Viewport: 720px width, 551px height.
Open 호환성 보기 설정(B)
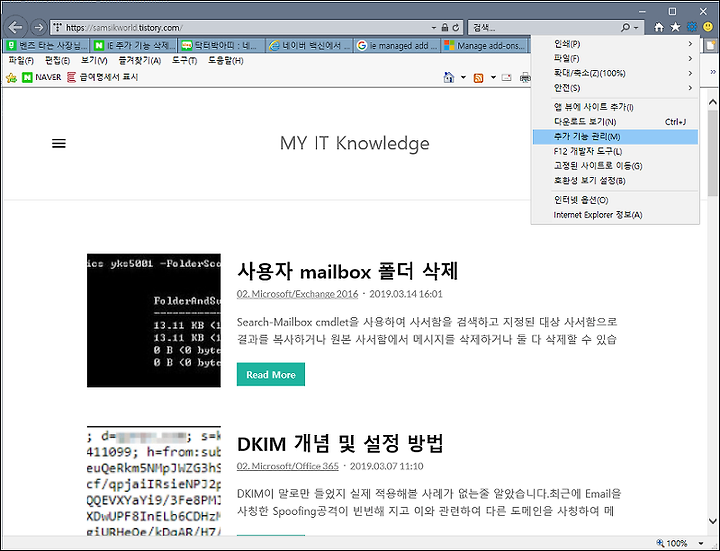point(615,181)
